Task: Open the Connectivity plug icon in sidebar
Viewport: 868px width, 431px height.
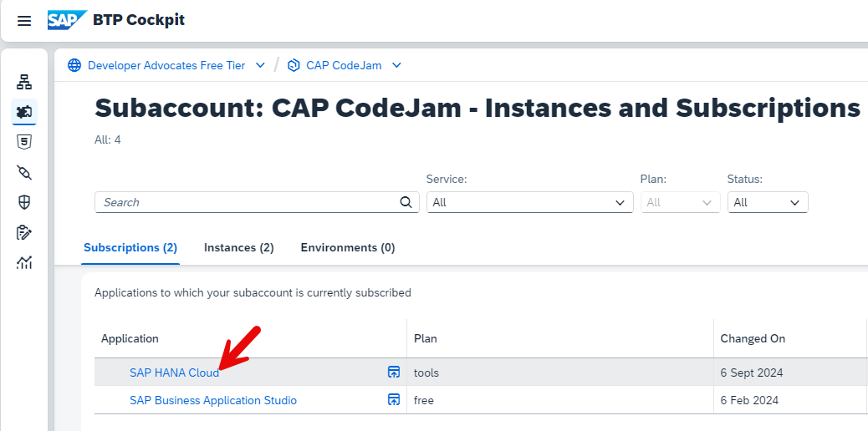Action: (x=23, y=173)
